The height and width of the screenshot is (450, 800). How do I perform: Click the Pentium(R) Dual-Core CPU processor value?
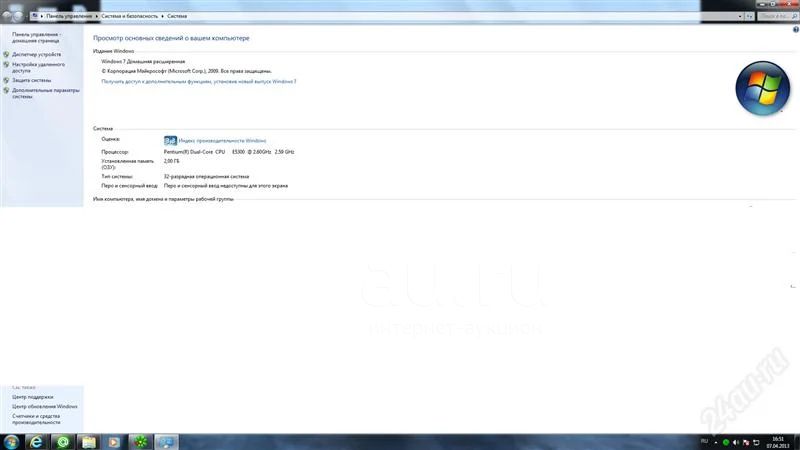pyautogui.click(x=229, y=152)
